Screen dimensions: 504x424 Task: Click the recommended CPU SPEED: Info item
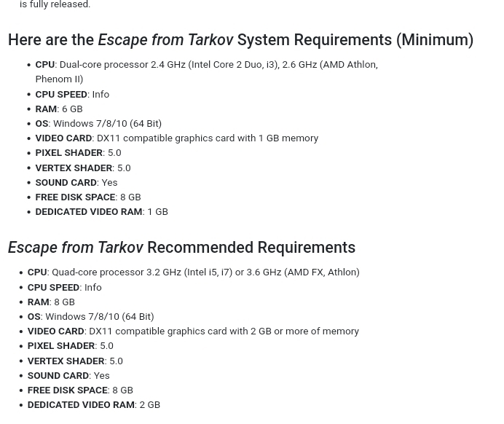click(x=65, y=287)
